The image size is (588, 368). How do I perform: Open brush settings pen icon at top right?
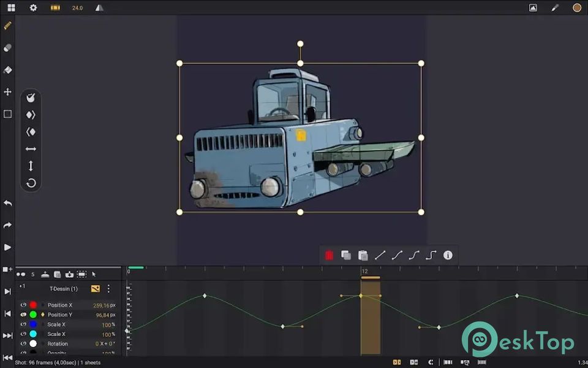pyautogui.click(x=555, y=7)
